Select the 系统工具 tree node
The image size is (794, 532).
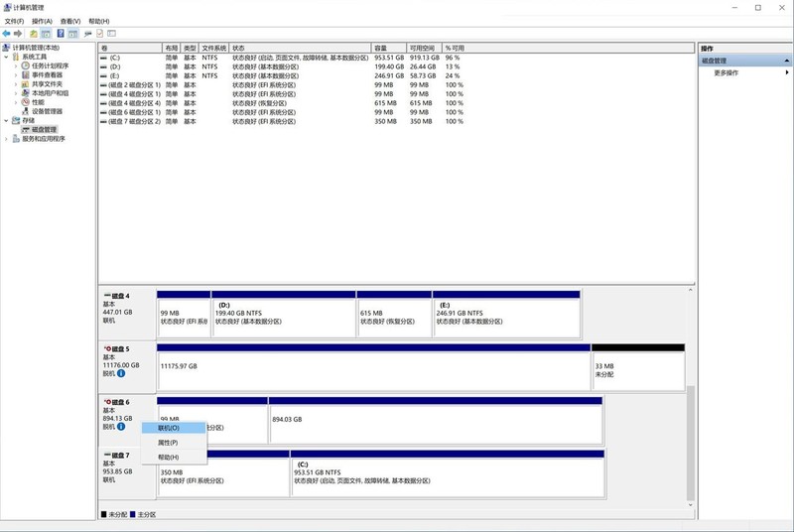(35, 57)
